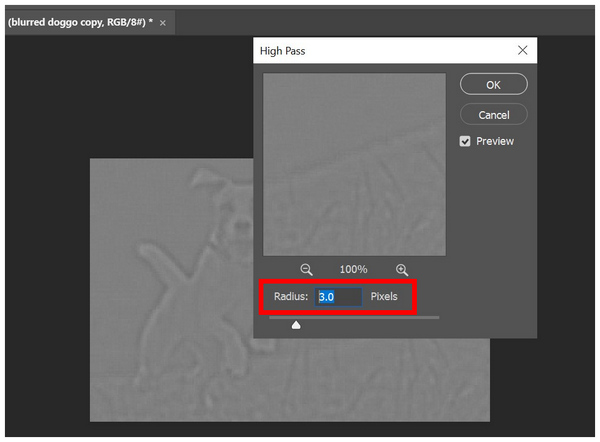Click the Radius slider handle
This screenshot has width=600, height=442.
296,325
